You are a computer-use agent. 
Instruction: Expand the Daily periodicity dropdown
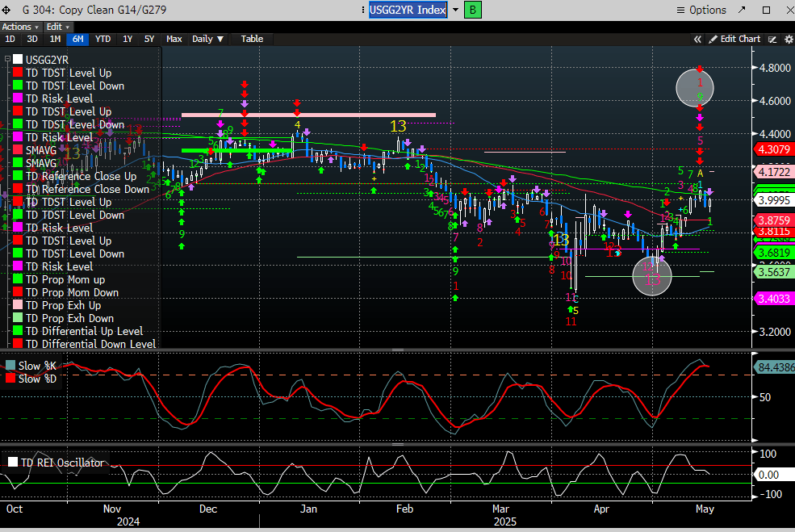pyautogui.click(x=207, y=39)
